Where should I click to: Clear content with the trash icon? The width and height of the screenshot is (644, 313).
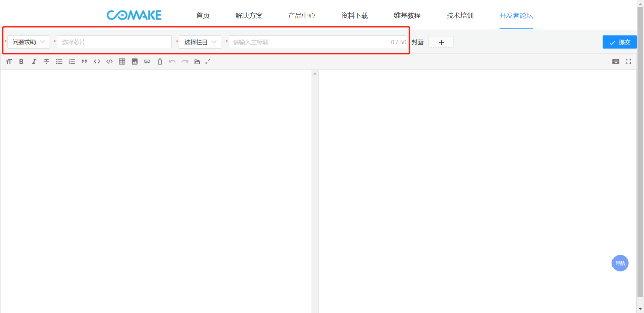160,61
